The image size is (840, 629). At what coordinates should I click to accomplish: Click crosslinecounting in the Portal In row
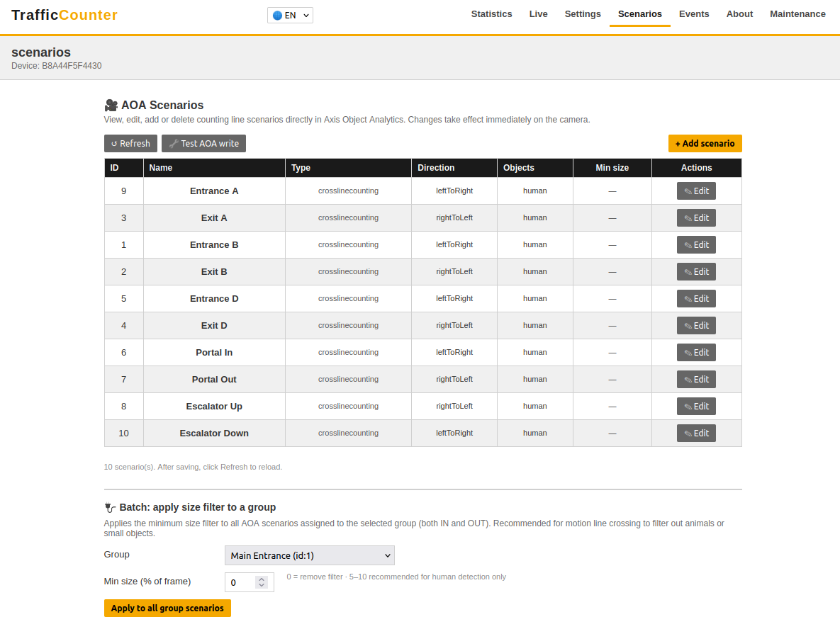tap(348, 352)
